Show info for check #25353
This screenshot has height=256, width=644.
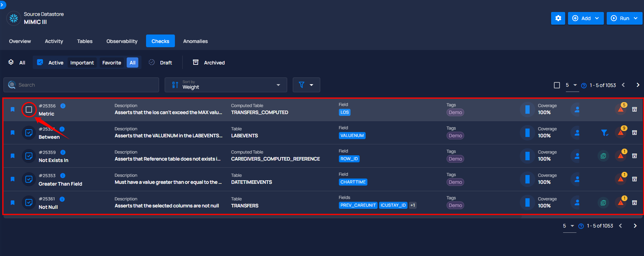point(63,175)
